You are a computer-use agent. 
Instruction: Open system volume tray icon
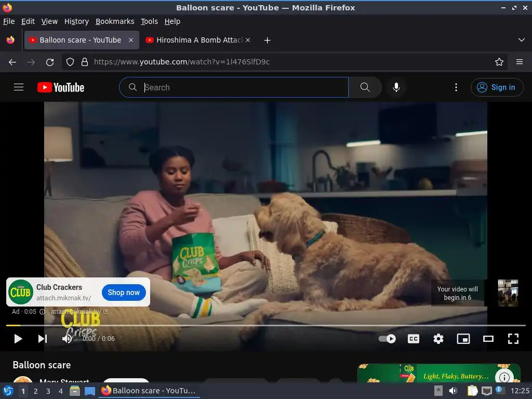[453, 391]
